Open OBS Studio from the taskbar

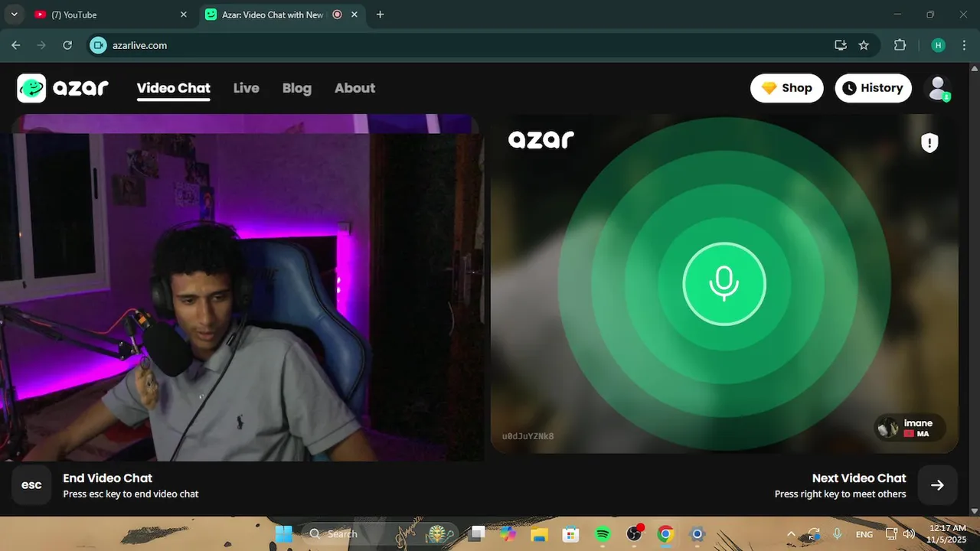pos(634,534)
